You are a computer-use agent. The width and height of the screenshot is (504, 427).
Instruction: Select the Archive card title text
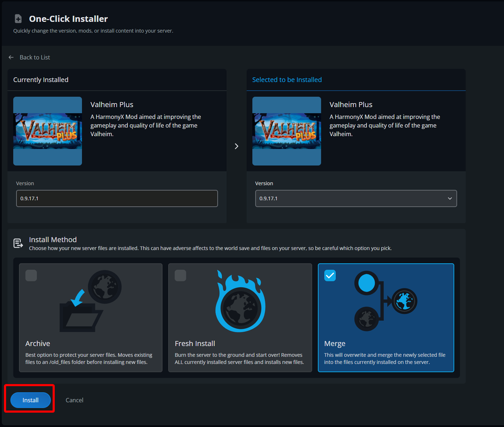38,343
